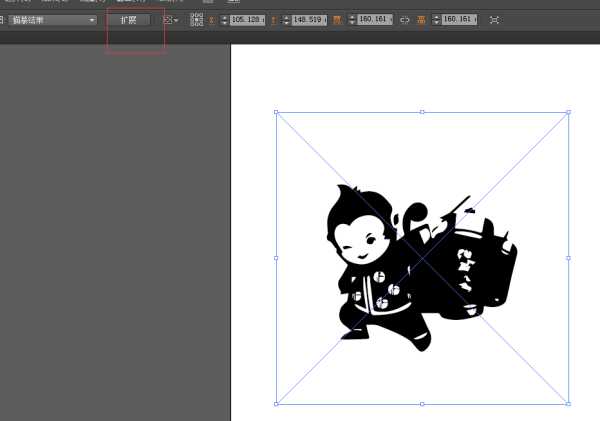This screenshot has height=421, width=600.
Task: Click the middle-left selection handle
Action: 276,258
